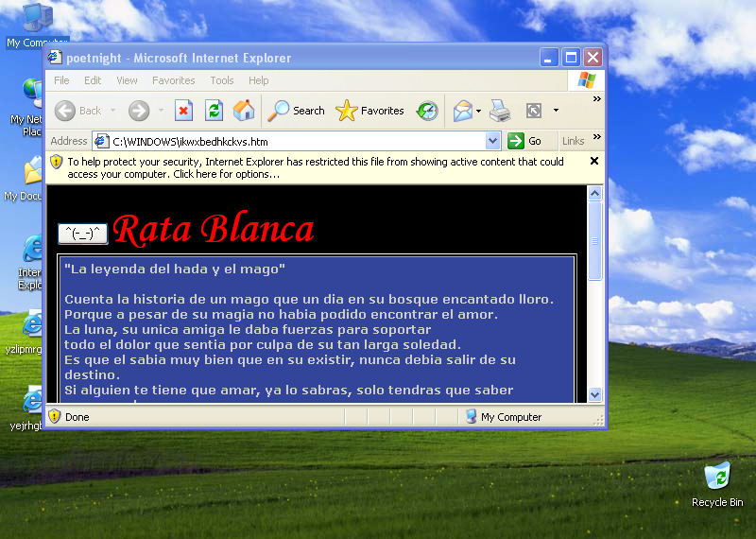756x539 pixels.
Task: Print the page with printer icon
Action: click(x=500, y=111)
